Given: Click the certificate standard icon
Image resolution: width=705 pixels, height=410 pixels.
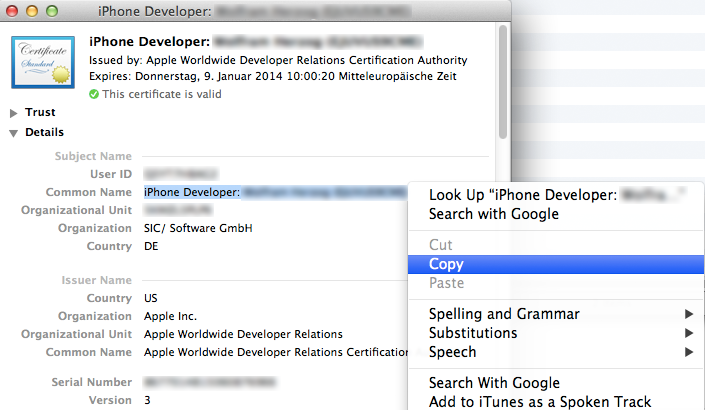Looking at the screenshot, I should click(43, 62).
